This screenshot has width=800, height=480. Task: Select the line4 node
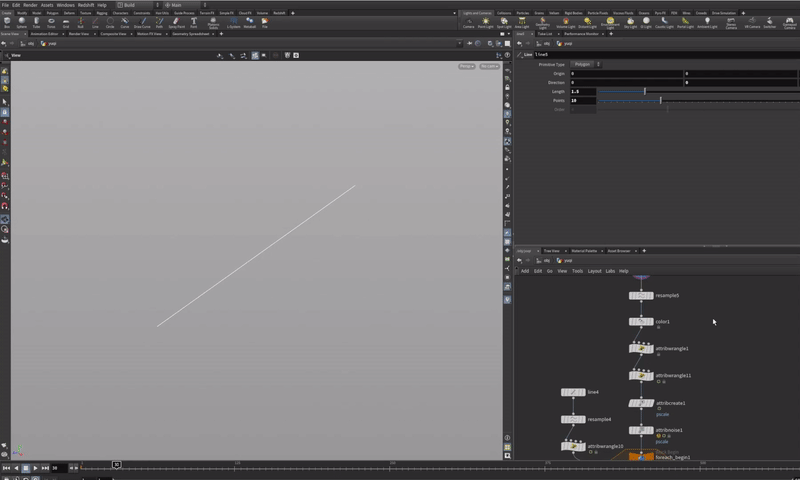click(573, 392)
